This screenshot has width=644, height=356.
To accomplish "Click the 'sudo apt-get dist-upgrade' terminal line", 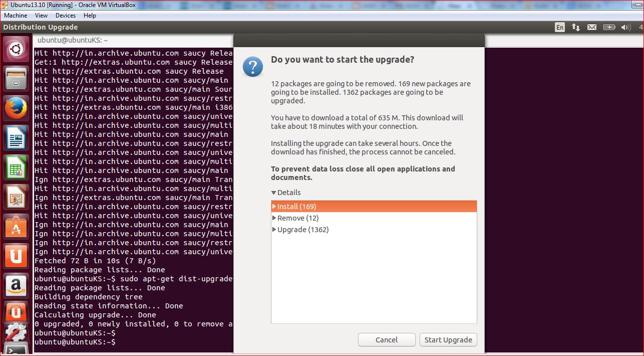I will 133,279.
